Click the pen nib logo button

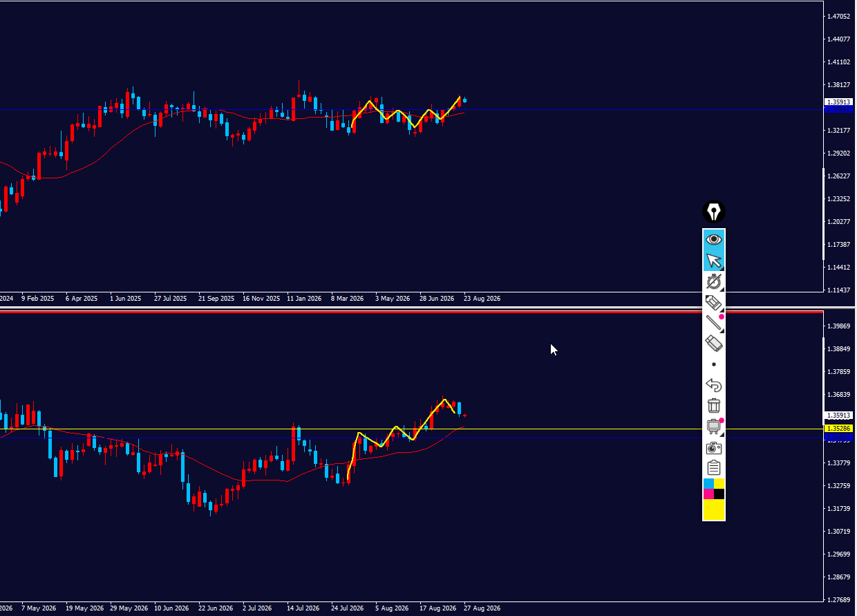[x=714, y=212]
